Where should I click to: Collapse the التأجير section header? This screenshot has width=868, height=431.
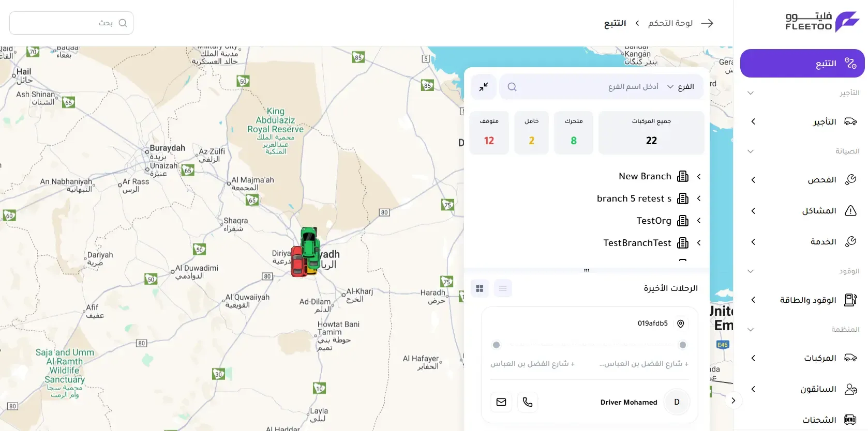click(802, 93)
